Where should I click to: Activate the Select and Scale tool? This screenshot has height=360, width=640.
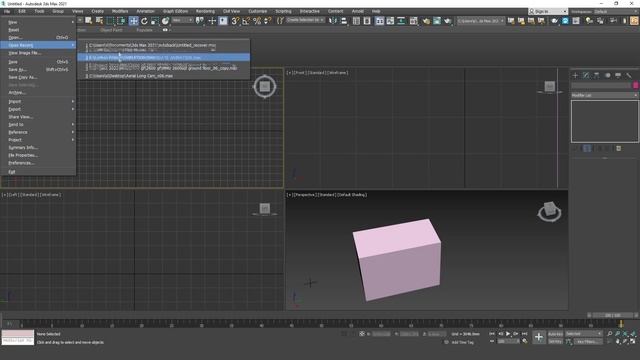(155, 21)
